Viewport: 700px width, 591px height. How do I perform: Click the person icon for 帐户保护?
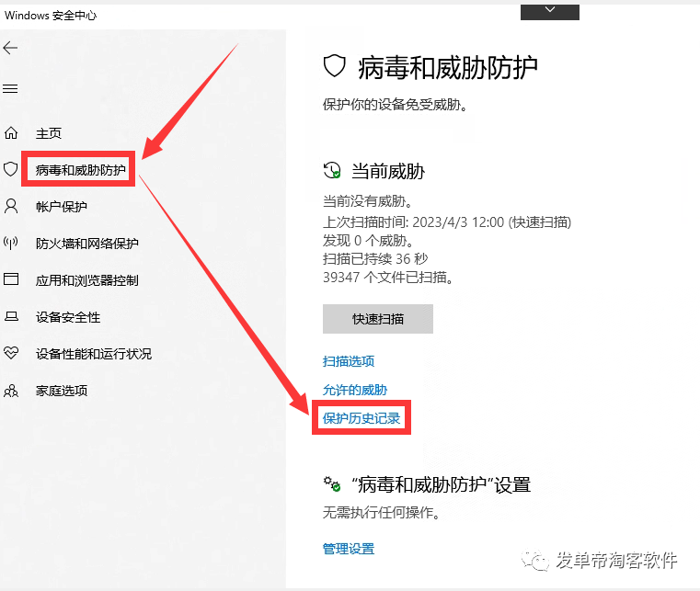(x=11, y=206)
